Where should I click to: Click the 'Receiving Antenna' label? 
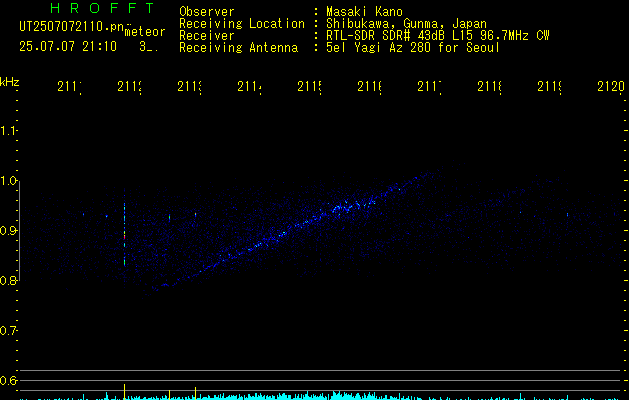[x=238, y=48]
